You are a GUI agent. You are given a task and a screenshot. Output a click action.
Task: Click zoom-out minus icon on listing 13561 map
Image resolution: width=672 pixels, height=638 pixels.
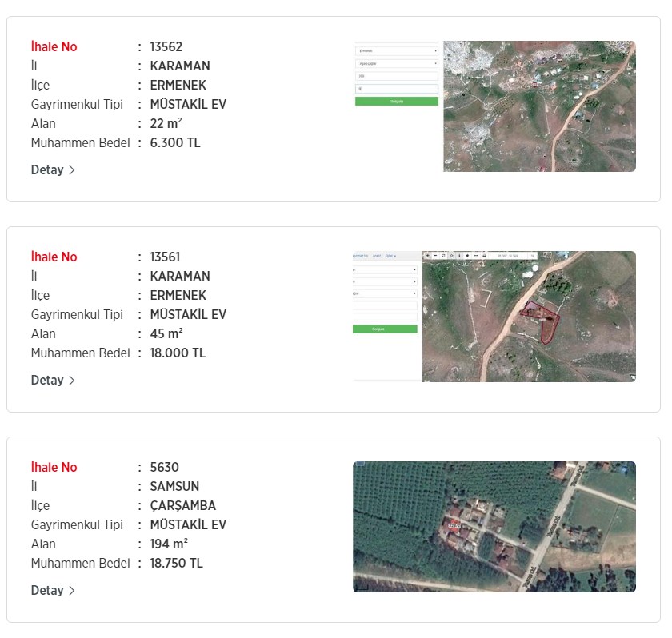(x=435, y=255)
